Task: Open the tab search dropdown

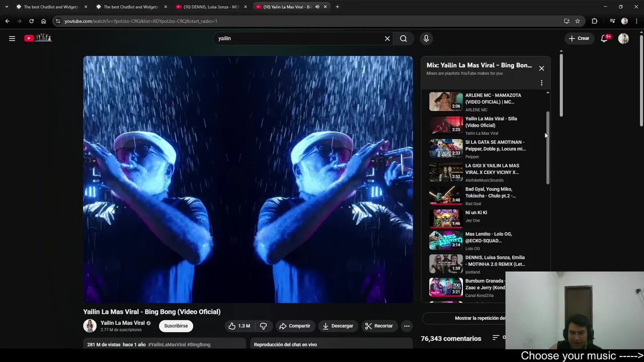Action: click(7, 7)
